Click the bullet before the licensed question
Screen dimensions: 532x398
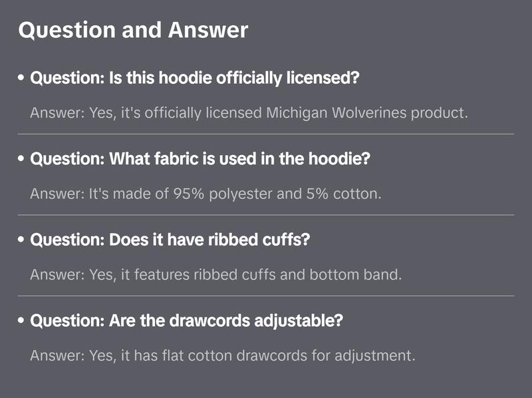point(22,79)
